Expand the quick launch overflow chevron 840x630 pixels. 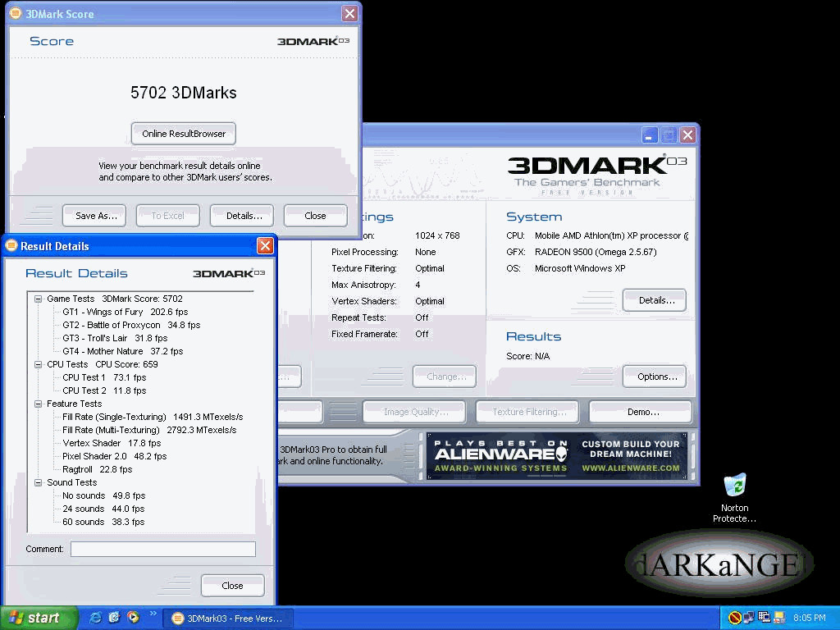(x=153, y=614)
